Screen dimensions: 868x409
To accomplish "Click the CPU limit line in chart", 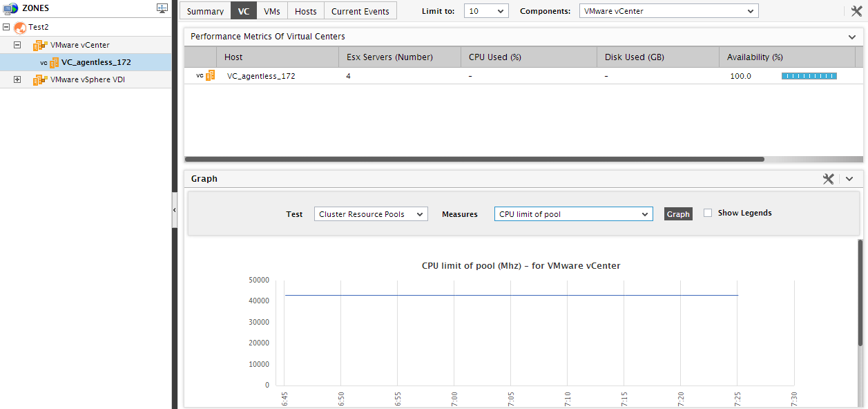I will 511,296.
